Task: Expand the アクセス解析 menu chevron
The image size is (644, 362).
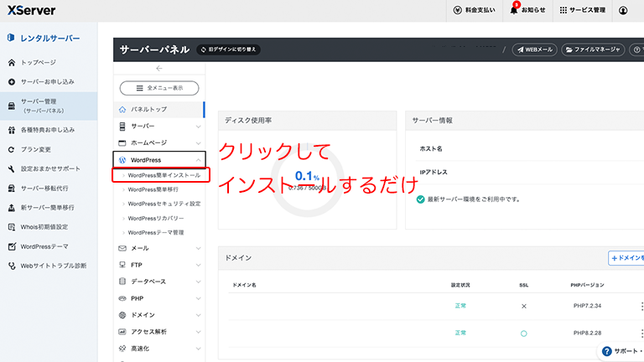Action: click(x=199, y=332)
